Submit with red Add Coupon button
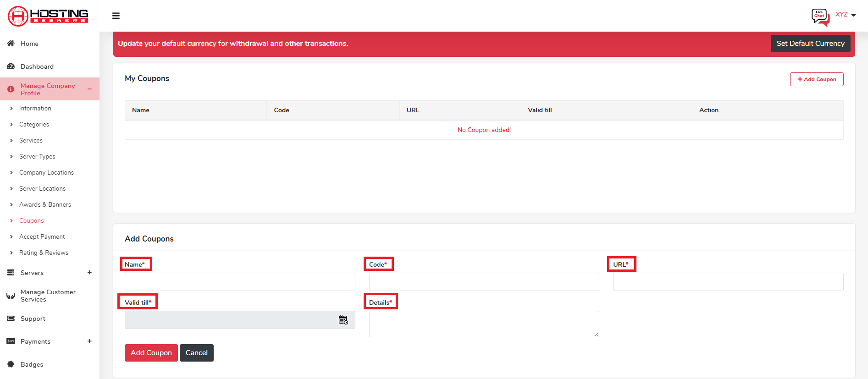The image size is (868, 379). tap(151, 353)
